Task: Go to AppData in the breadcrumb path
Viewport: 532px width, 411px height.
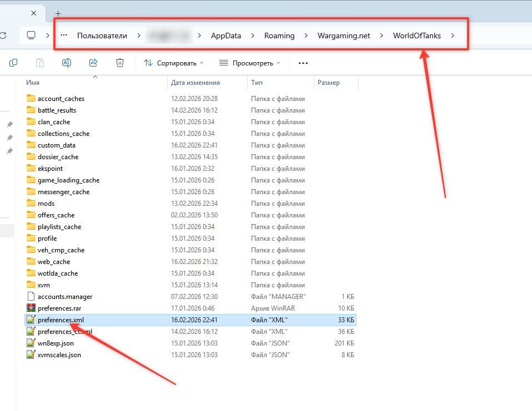Action: [226, 36]
